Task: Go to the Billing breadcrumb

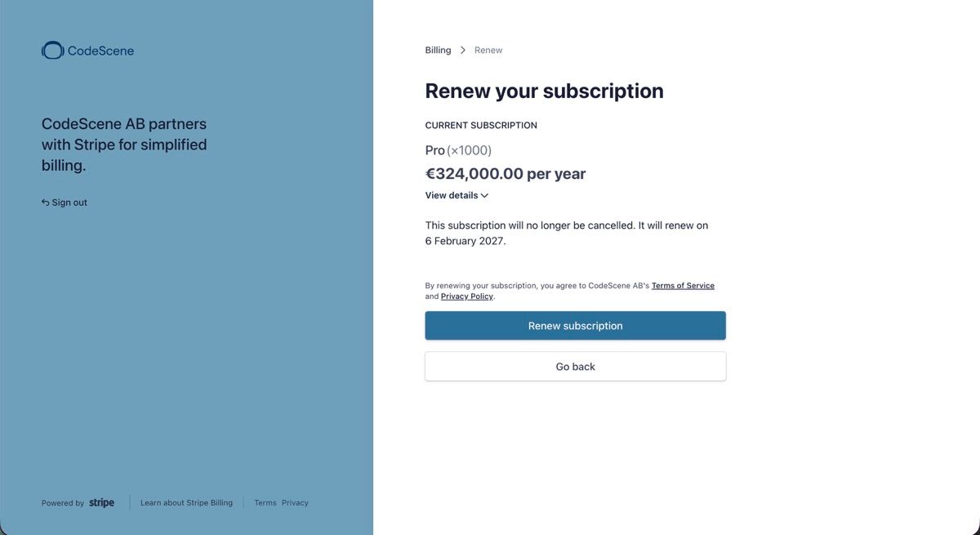Action: [x=438, y=50]
